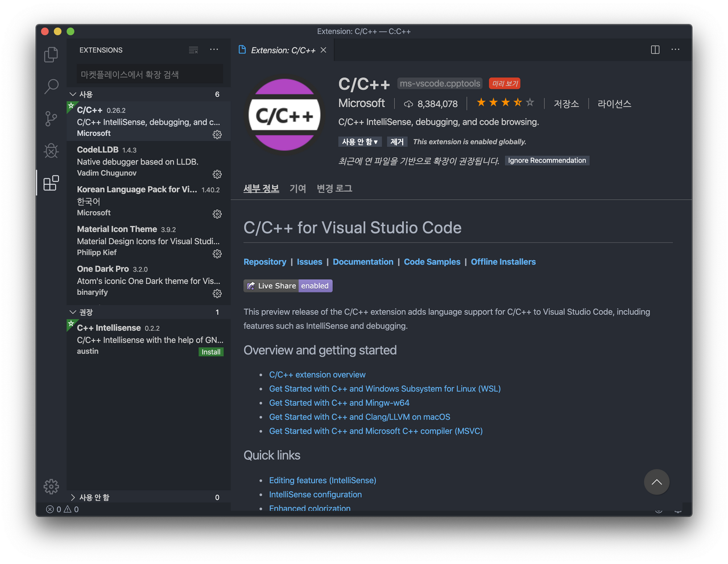Switch to the 변경 로그 changelog tab
The height and width of the screenshot is (564, 728).
[x=334, y=188]
